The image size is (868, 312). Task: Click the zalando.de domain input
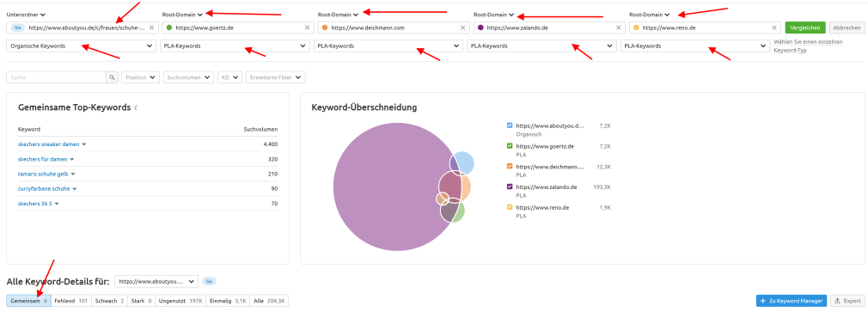[549, 28]
